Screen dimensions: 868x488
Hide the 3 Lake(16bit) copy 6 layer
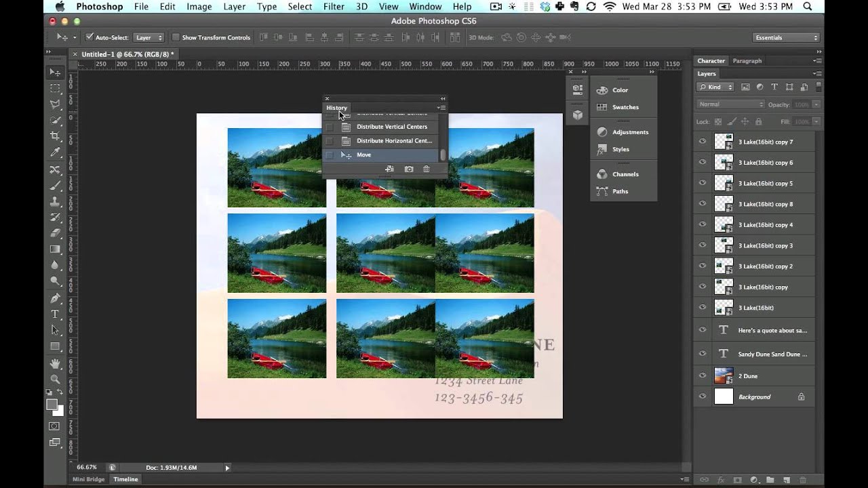click(x=703, y=163)
